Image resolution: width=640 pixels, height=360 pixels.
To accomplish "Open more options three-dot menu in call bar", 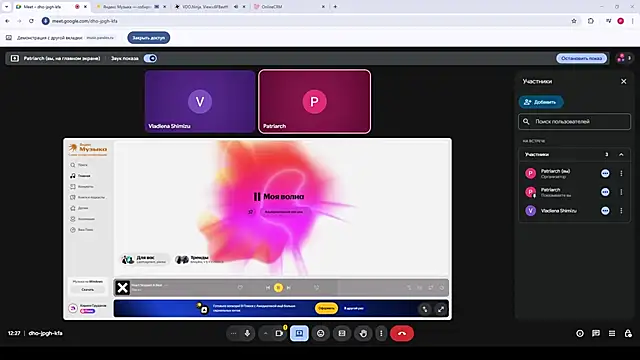I will pos(381,333).
